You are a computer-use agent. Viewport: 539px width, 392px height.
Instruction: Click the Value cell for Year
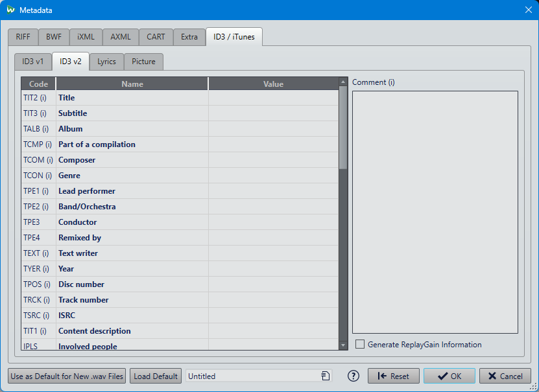tap(274, 269)
